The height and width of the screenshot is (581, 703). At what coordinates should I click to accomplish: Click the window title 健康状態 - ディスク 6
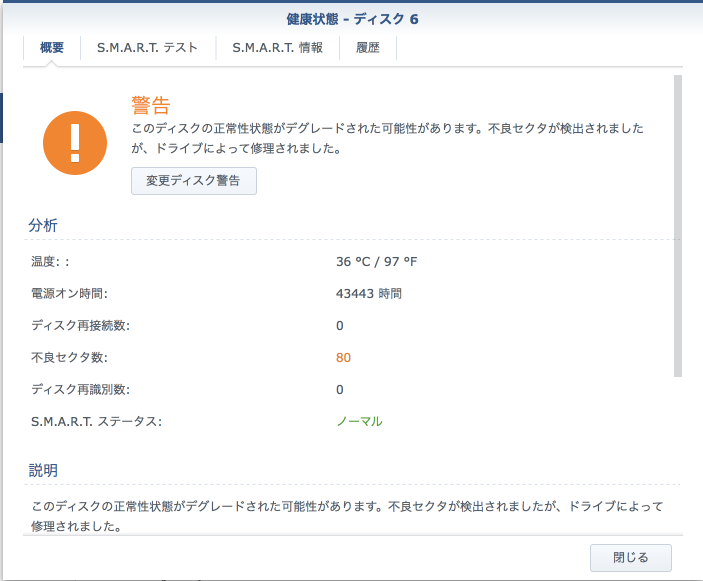(351, 18)
